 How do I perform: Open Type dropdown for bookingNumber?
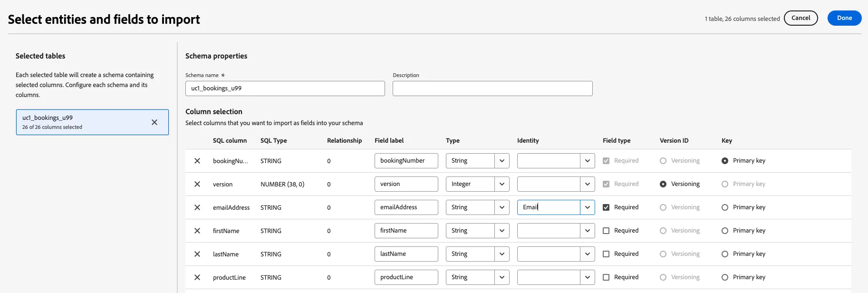coord(502,161)
